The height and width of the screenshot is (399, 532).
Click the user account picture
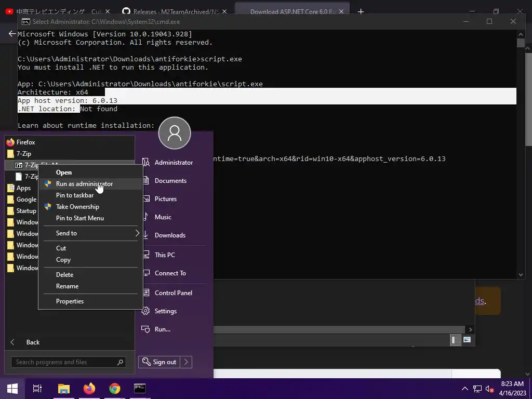(175, 133)
